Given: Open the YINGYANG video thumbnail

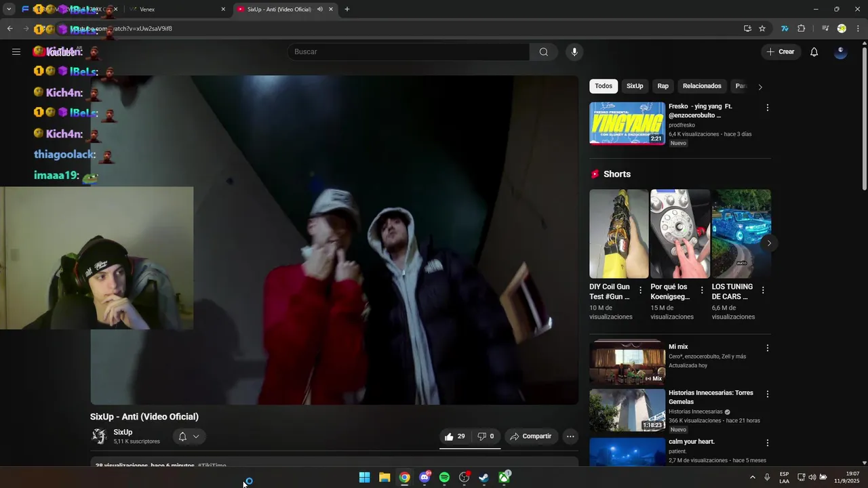Looking at the screenshot, I should (627, 123).
